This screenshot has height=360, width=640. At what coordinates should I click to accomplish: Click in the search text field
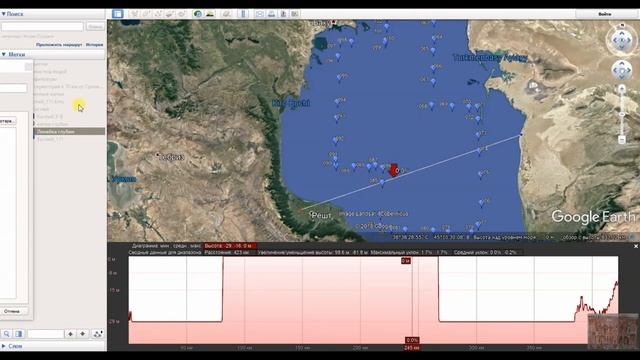(x=42, y=27)
